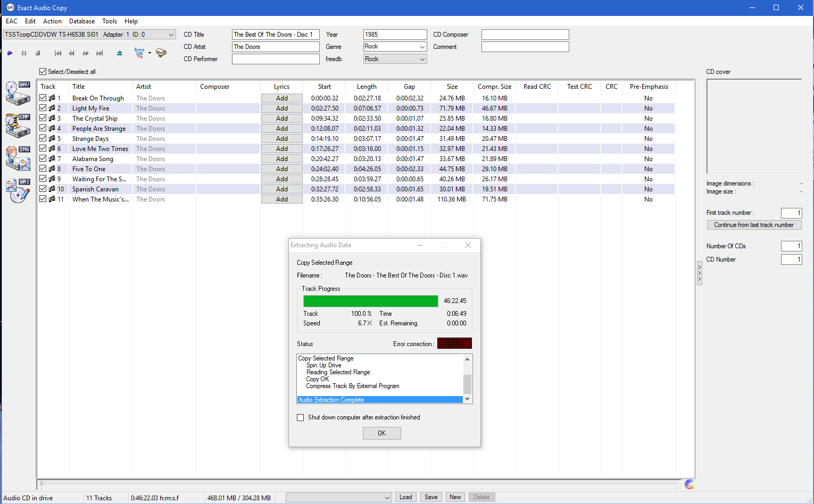This screenshot has height=504, width=814.
Task: Open the Action menu
Action: click(x=52, y=21)
